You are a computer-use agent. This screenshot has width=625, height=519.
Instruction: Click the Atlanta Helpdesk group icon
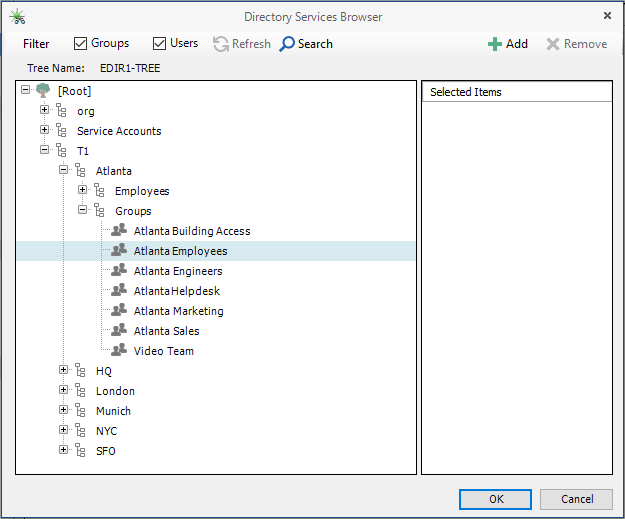[x=119, y=291]
